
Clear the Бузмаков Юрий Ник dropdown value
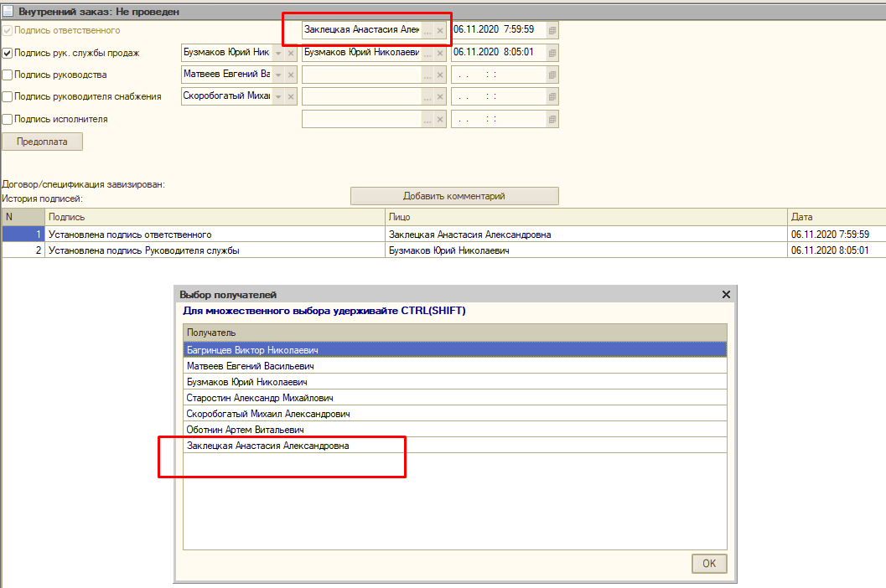click(x=290, y=53)
